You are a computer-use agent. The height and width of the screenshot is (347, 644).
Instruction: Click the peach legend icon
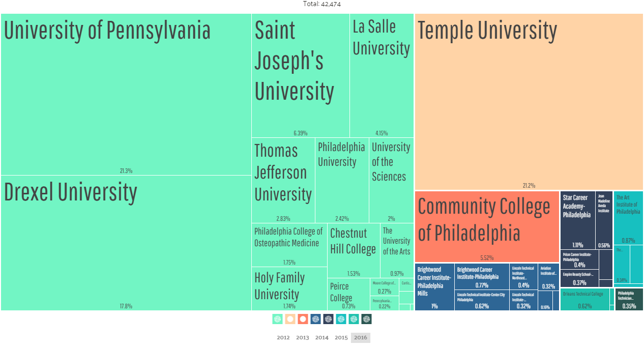pos(290,319)
